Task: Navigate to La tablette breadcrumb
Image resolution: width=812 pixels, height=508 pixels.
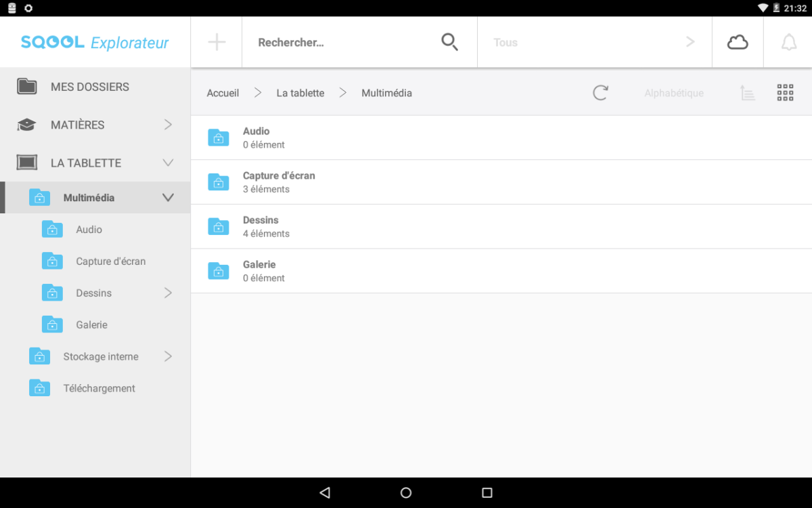Action: 300,93
